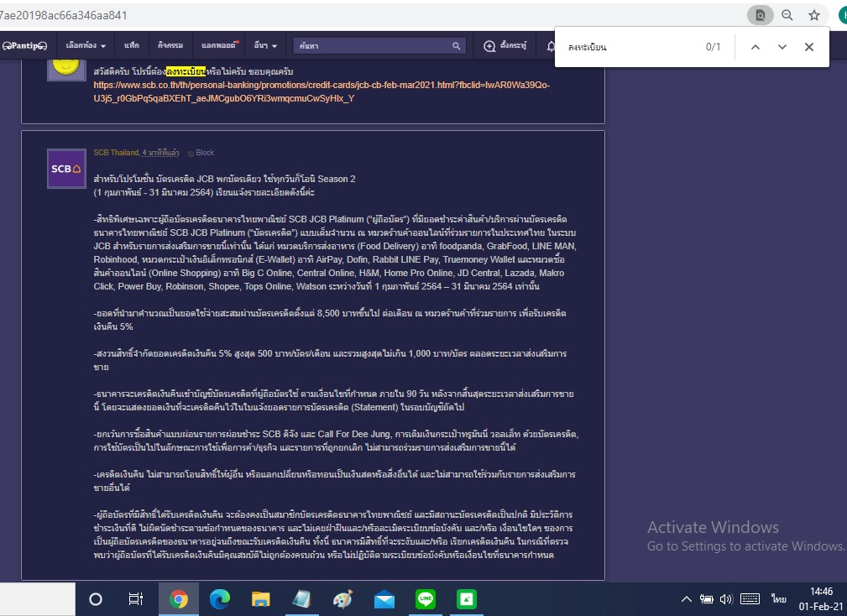Bookmark this page with the star icon
This screenshot has width=847, height=616.
point(814,15)
